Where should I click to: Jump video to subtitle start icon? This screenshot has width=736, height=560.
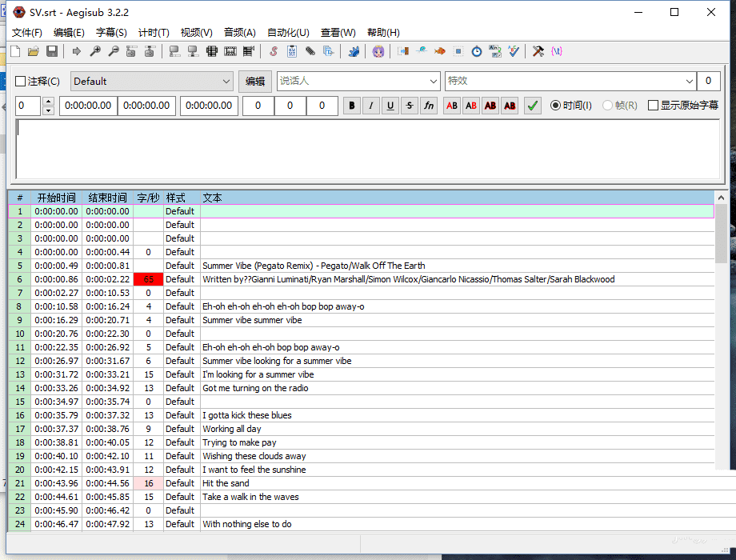pyautogui.click(x=131, y=51)
